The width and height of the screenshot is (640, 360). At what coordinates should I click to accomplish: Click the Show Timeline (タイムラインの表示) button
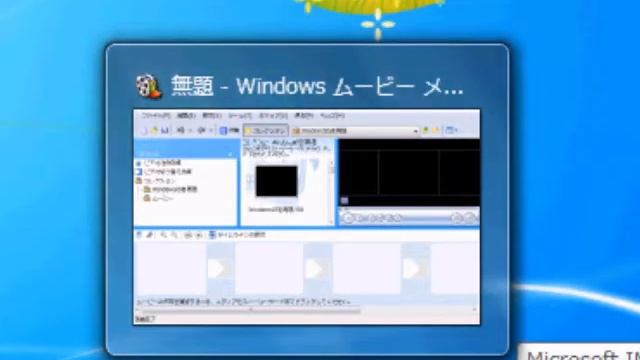pyautogui.click(x=238, y=235)
